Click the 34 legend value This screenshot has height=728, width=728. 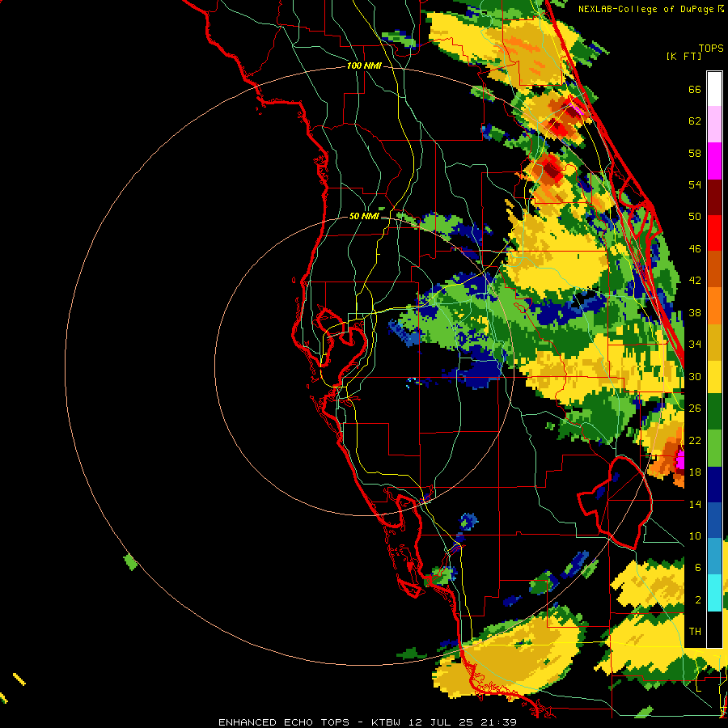(x=695, y=345)
